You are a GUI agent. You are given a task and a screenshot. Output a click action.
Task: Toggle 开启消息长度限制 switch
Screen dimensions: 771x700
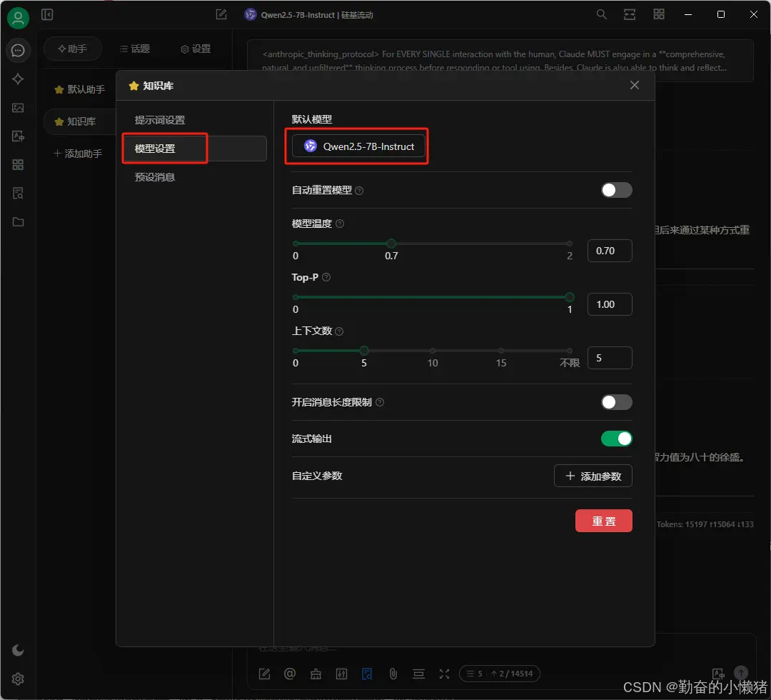617,402
